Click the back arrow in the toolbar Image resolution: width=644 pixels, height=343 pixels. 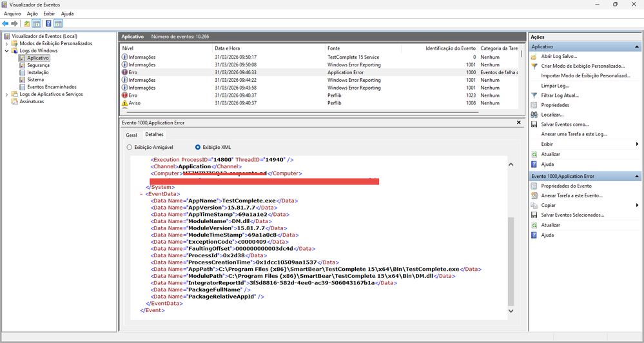(6, 23)
